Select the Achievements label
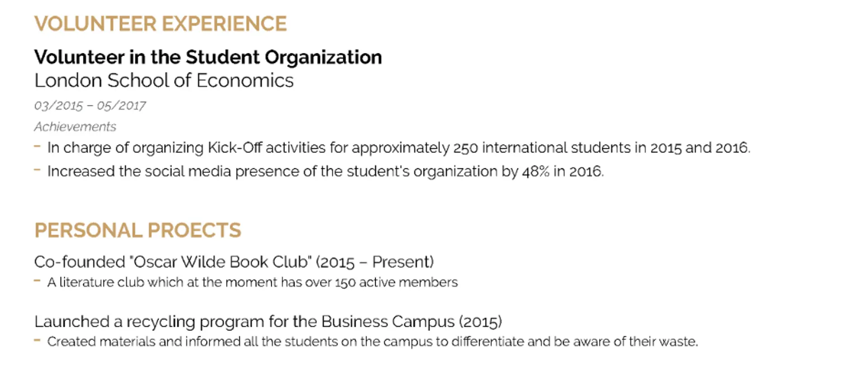The width and height of the screenshot is (868, 367). (x=75, y=127)
